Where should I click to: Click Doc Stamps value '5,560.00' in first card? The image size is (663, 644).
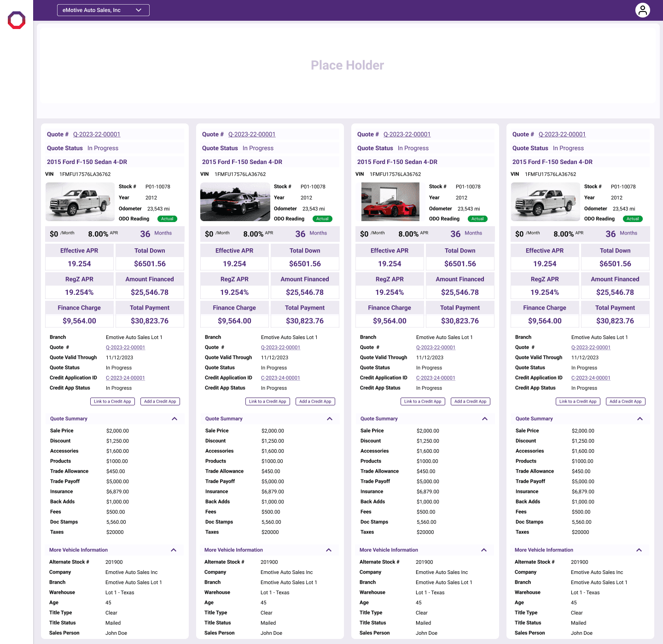pos(116,522)
